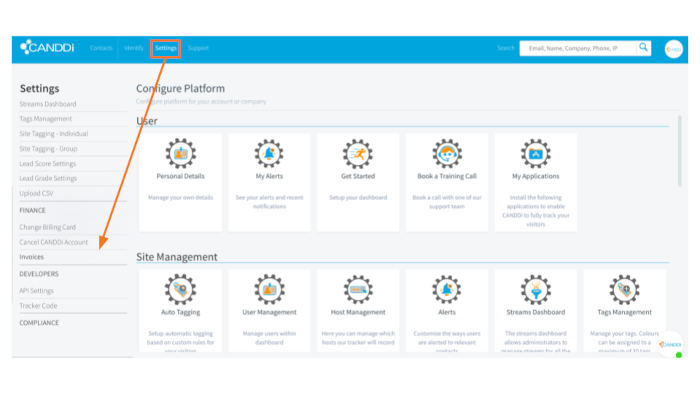Click the magnifying glass search icon
The width and height of the screenshot is (700, 394).
643,47
